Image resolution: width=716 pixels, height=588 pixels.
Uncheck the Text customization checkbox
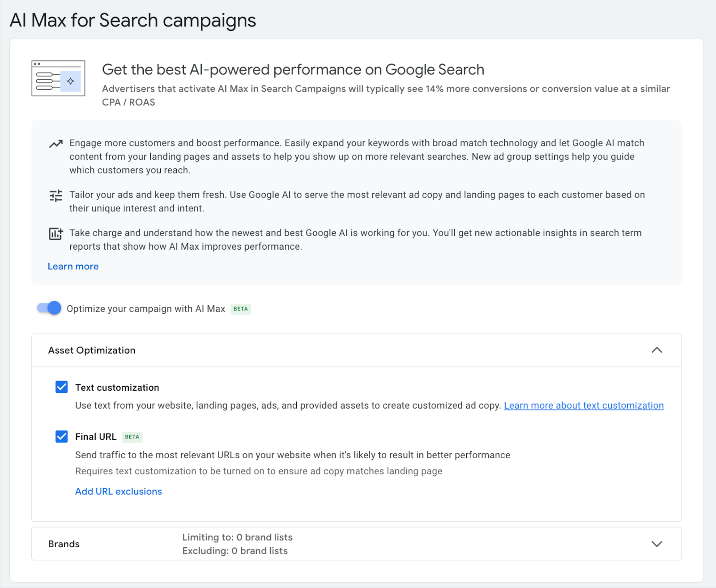(x=62, y=387)
